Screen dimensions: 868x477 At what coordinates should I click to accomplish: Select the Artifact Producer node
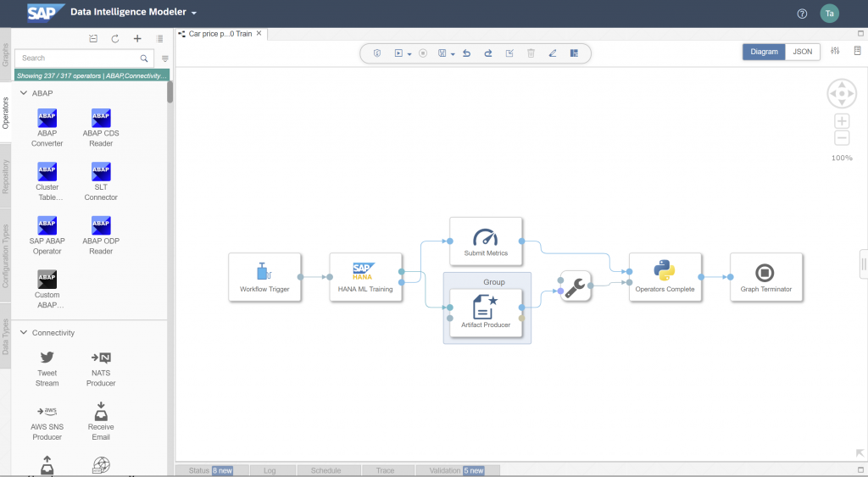coord(486,313)
